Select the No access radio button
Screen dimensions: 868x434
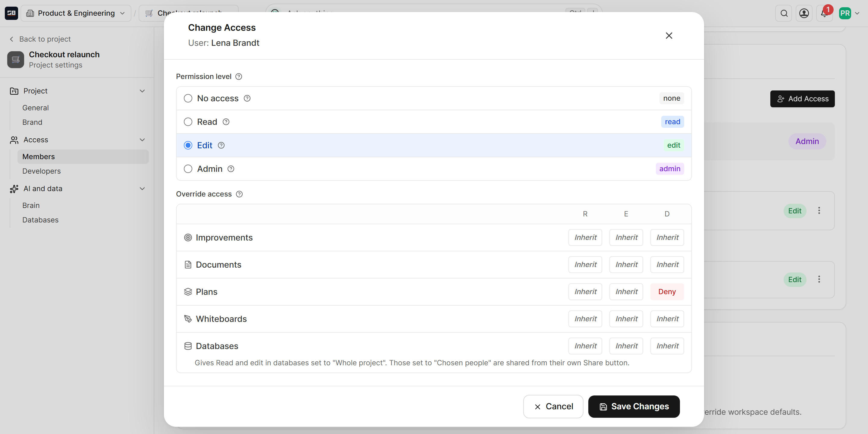pos(188,98)
